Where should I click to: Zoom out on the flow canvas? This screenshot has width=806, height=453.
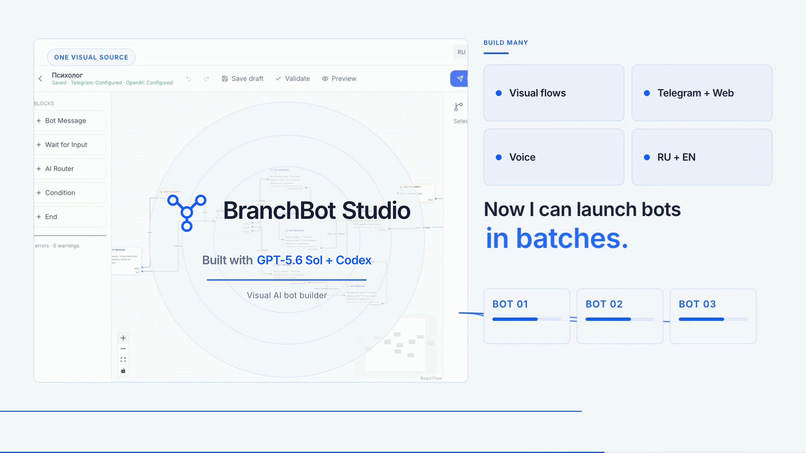pos(123,349)
